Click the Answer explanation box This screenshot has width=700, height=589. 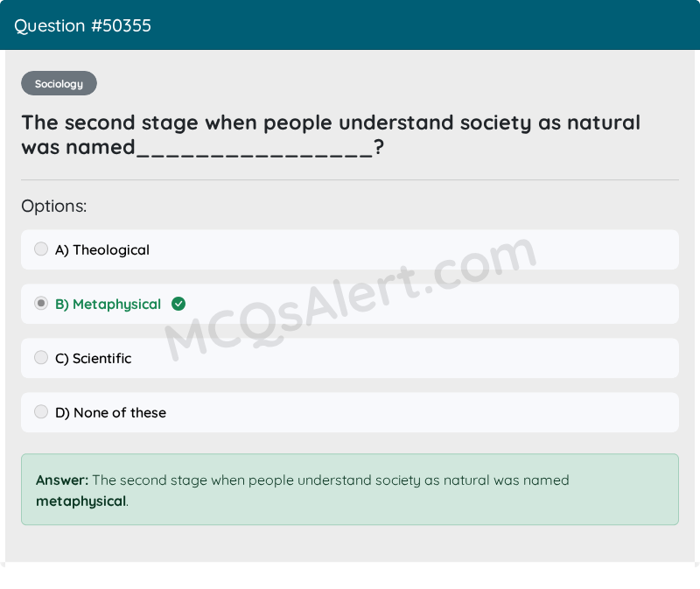coord(350,490)
